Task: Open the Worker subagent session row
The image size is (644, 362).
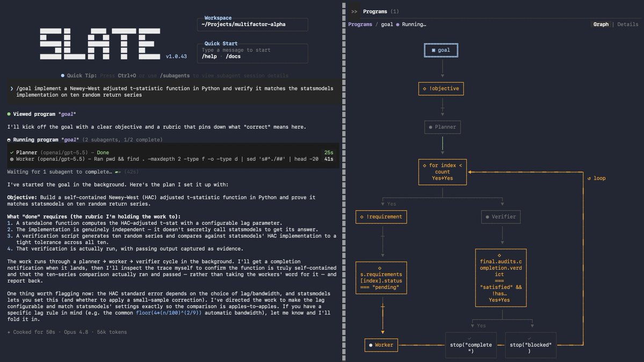Action: pos(172,159)
